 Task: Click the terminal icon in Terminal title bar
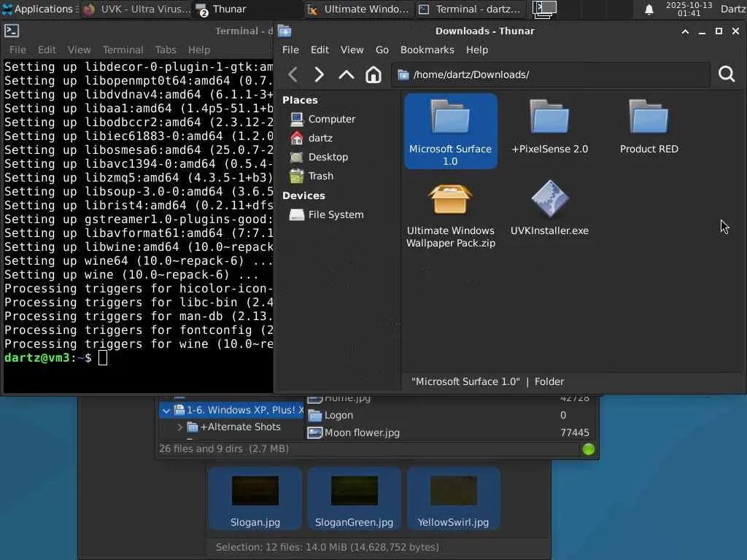[12, 31]
